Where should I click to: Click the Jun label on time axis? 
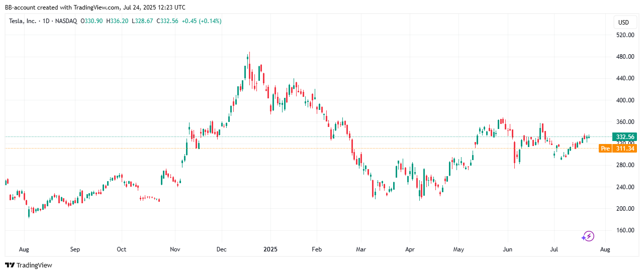tap(508, 249)
